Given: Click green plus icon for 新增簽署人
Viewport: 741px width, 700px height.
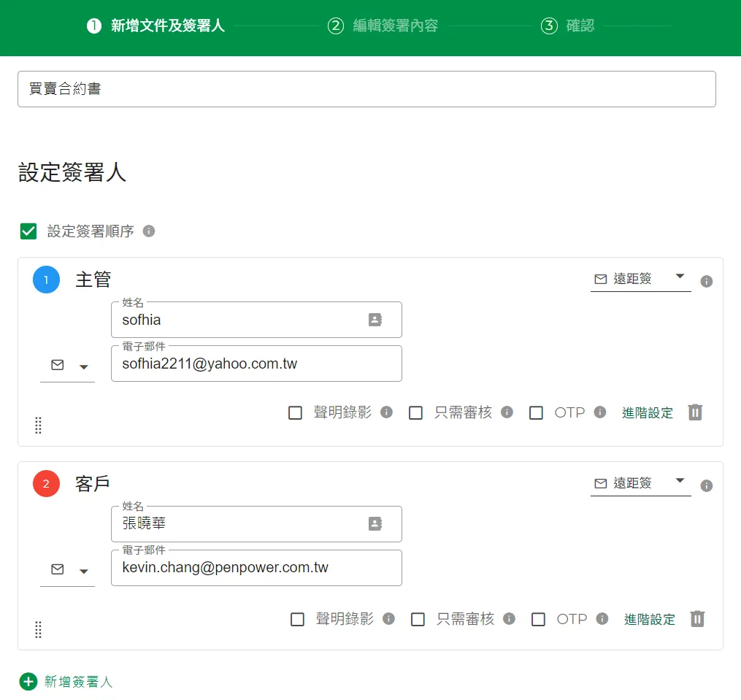Looking at the screenshot, I should (28, 682).
